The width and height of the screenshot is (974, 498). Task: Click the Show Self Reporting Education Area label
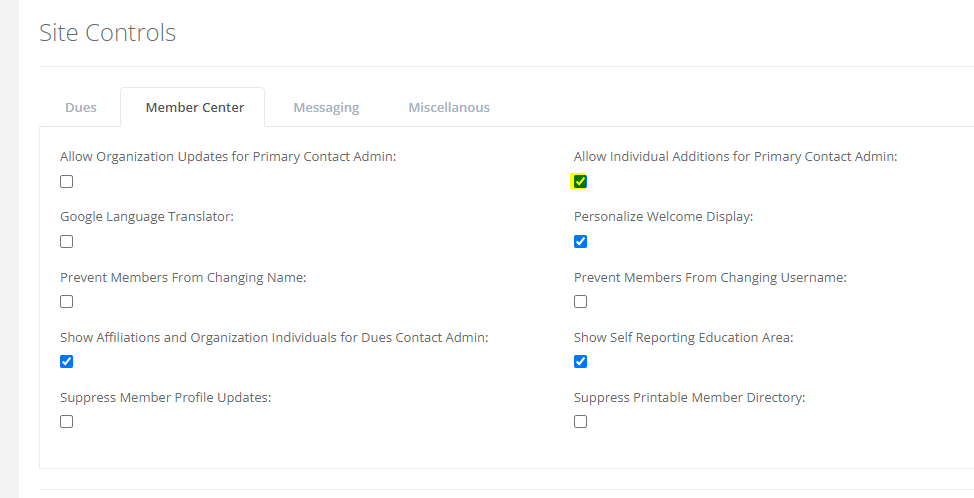[683, 337]
